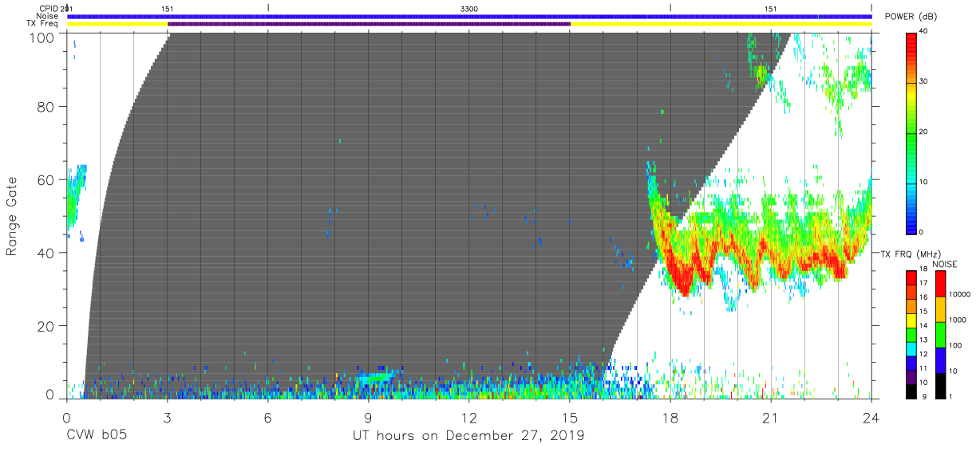
Task: Click the 12 hour tick on UT axis
Action: pyautogui.click(x=469, y=417)
